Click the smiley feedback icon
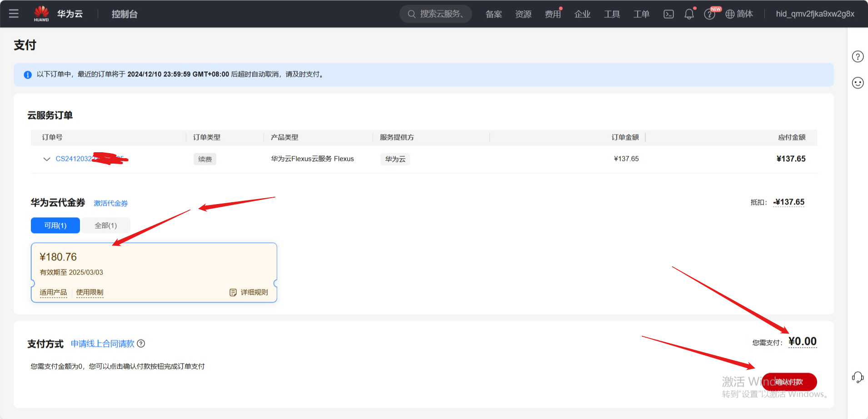This screenshot has height=419, width=868. 857,83
